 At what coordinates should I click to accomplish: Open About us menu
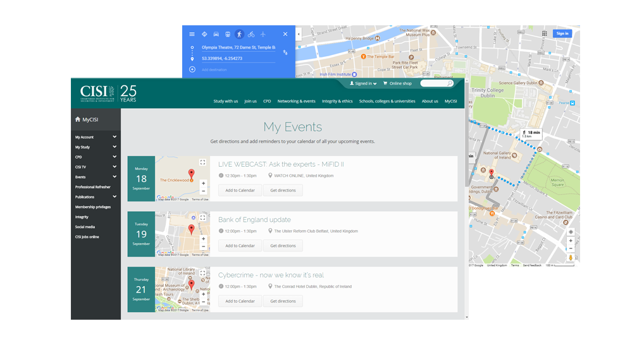[x=430, y=101]
